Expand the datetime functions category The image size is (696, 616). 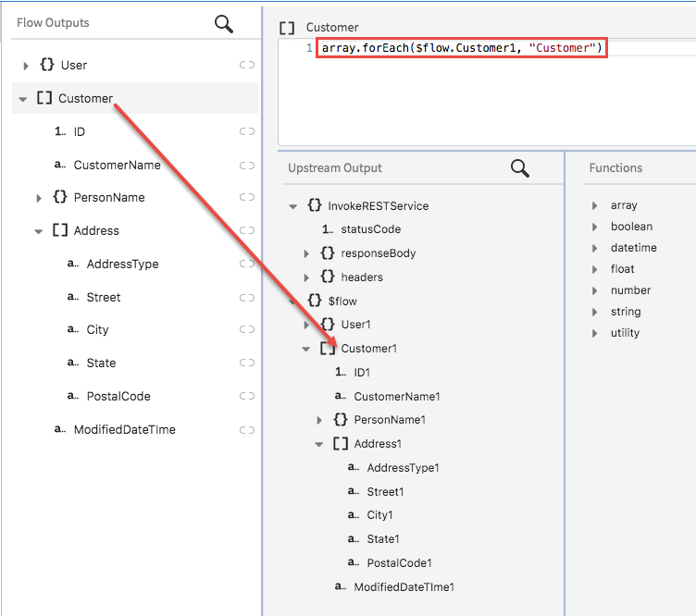[x=595, y=248]
